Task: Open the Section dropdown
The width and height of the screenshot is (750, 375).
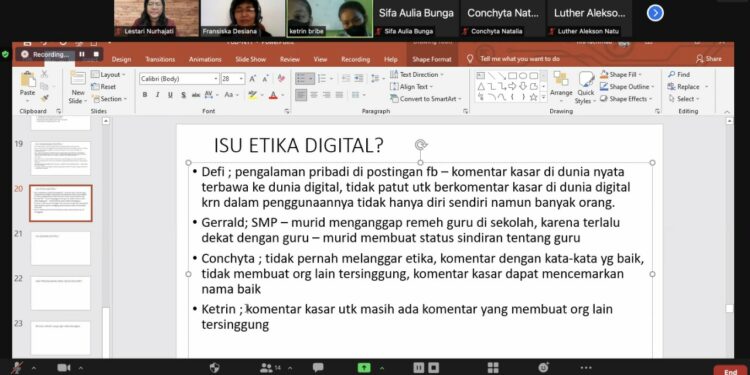Action: [110, 99]
